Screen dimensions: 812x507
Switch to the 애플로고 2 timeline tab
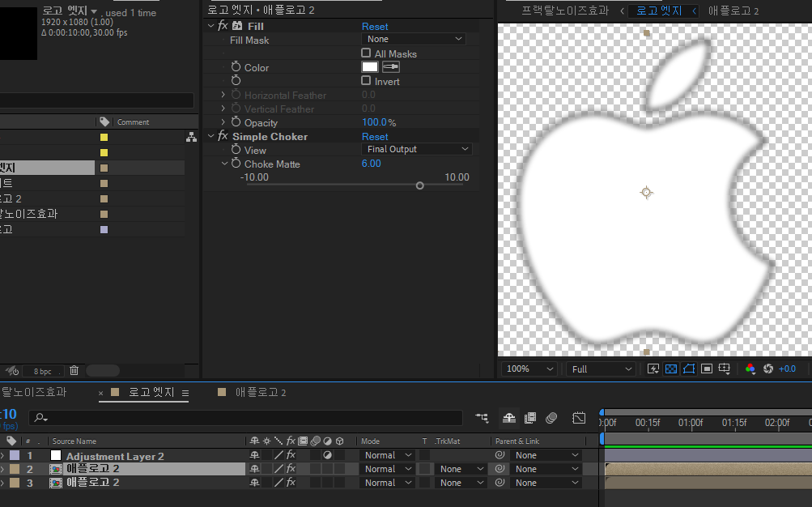[x=261, y=392]
